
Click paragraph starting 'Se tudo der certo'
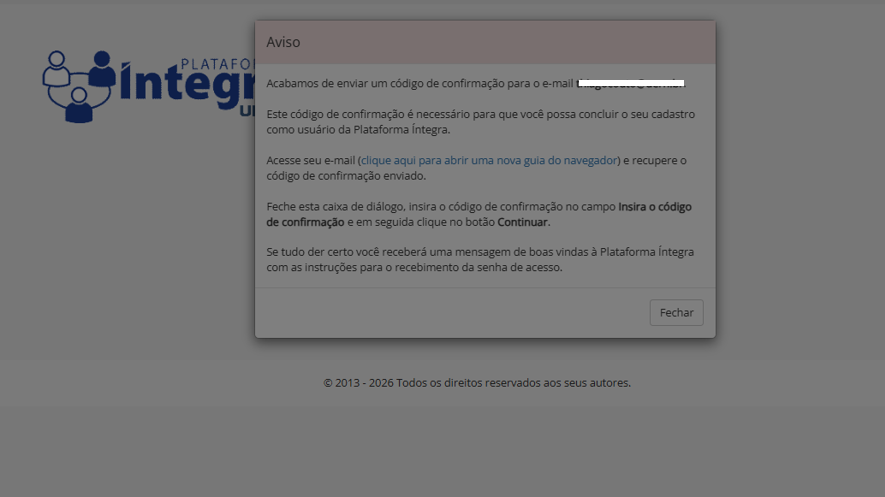[480, 260]
